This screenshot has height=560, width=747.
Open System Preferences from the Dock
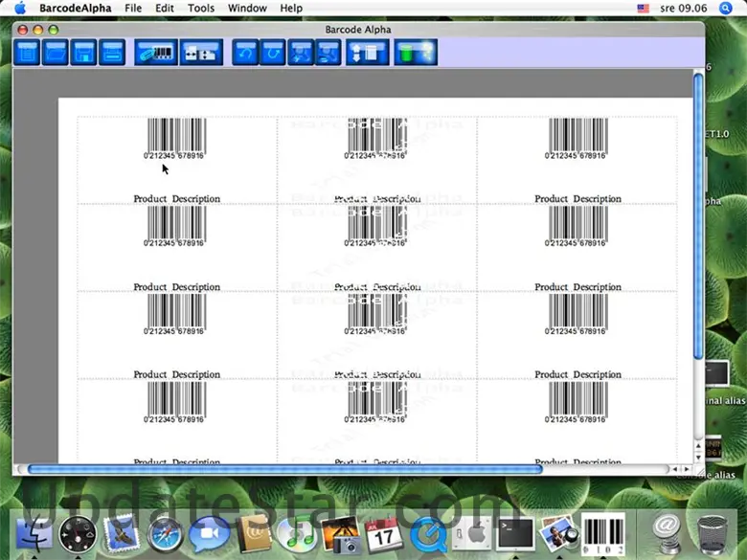point(471,533)
